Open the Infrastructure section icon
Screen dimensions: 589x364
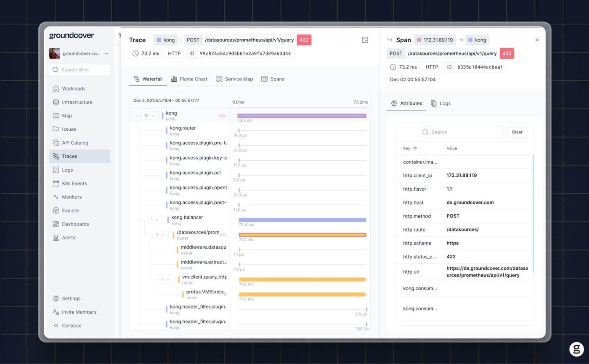(x=56, y=102)
